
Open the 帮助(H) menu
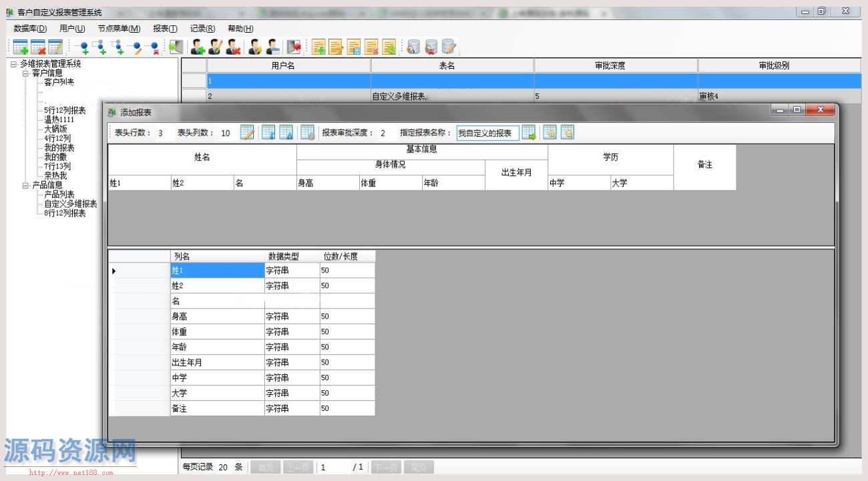pyautogui.click(x=240, y=29)
